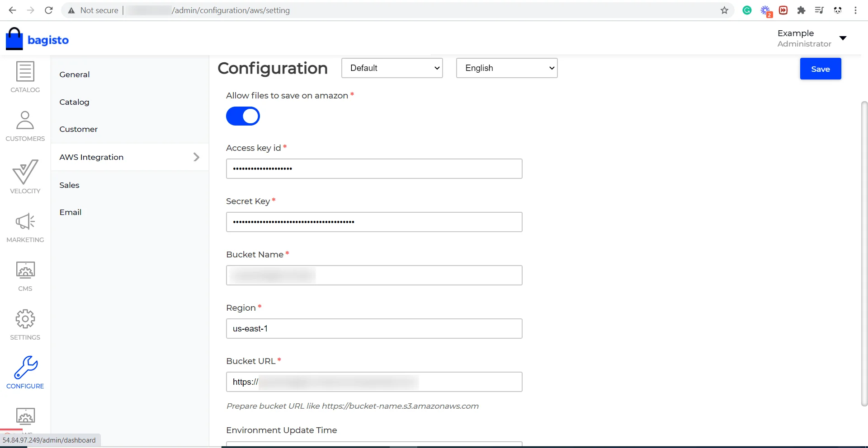
Task: Click the Configuration heading
Action: coord(273,68)
